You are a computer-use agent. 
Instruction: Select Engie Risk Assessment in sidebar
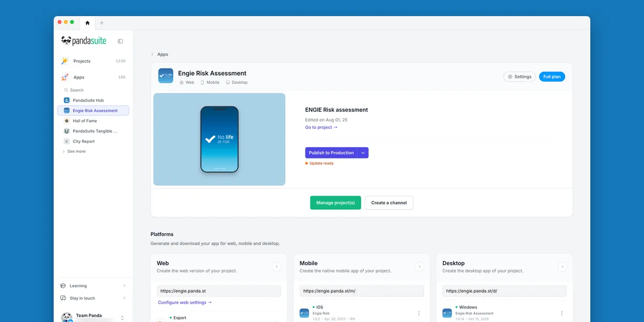(93, 111)
